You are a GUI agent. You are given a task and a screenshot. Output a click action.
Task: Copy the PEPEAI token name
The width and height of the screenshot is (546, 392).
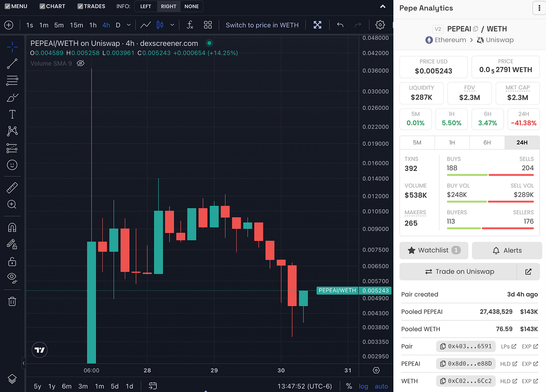click(x=475, y=29)
